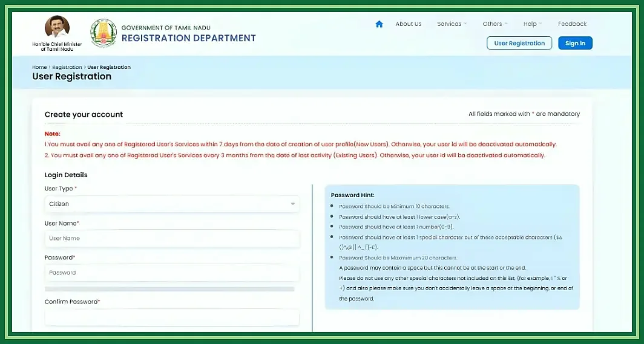Viewport: 644px width, 344px height.
Task: Click the password strength bar
Action: point(169,289)
